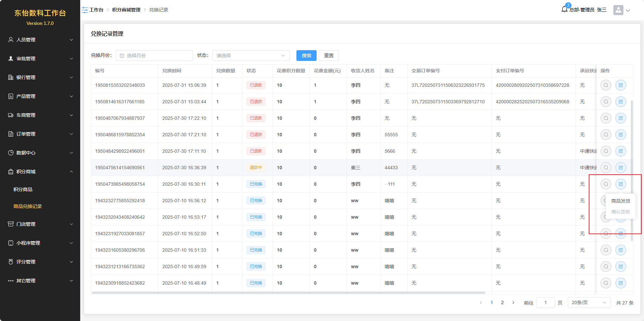Image resolution: width=644 pixels, height=321 pixels.
Task: Expand the 人员管理 sidebar menu
Action: pos(40,40)
